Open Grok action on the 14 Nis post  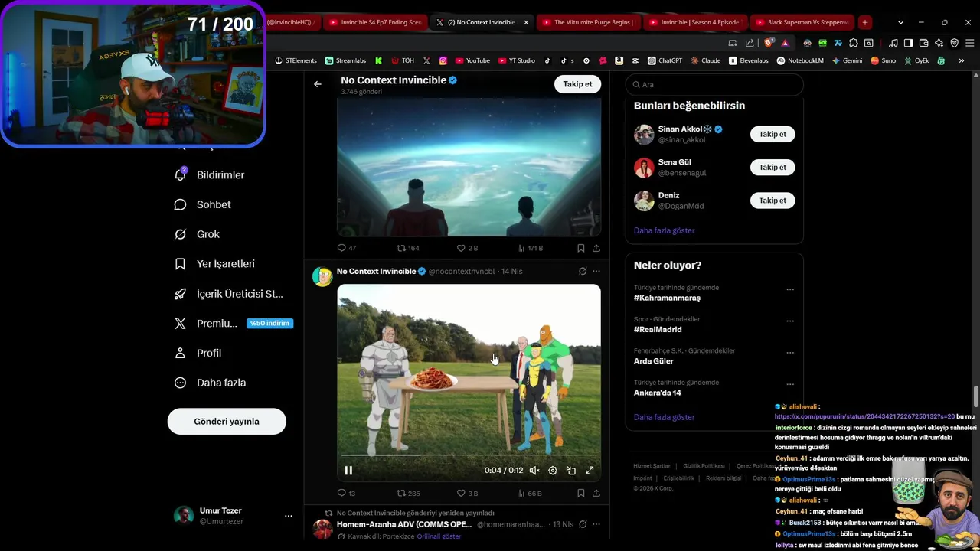point(583,271)
